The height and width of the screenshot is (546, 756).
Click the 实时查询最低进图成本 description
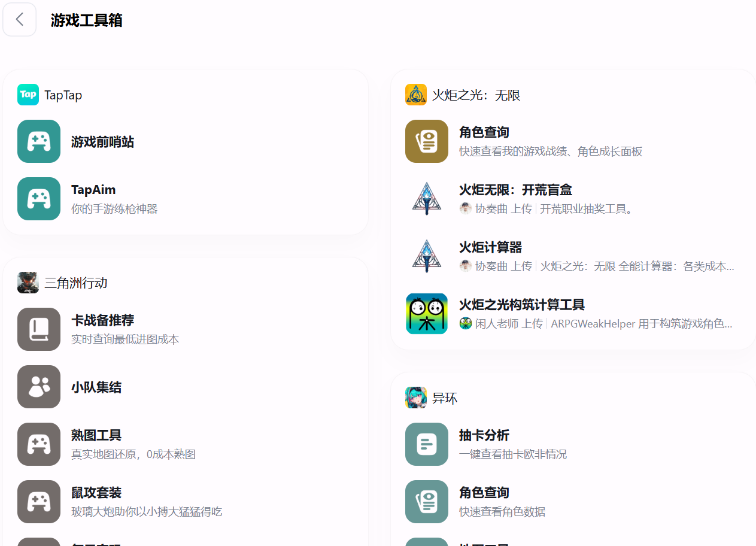pyautogui.click(x=125, y=339)
